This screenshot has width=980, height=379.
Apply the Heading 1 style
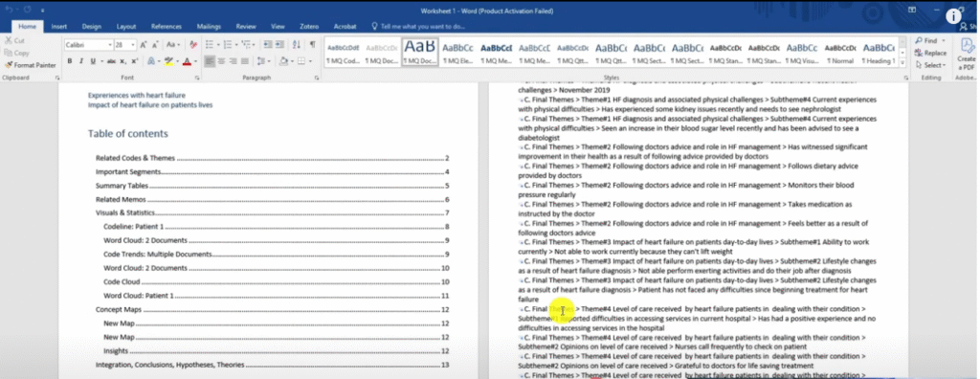[879, 54]
